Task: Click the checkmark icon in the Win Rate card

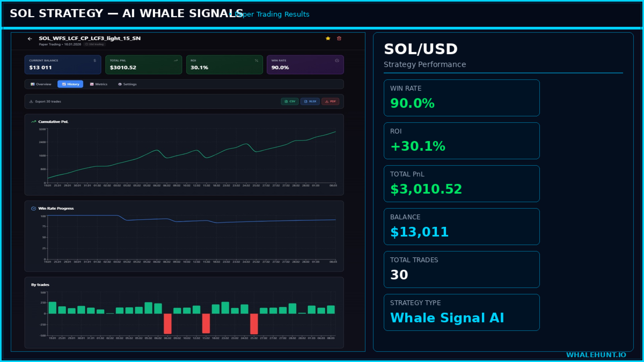Action: [337, 61]
